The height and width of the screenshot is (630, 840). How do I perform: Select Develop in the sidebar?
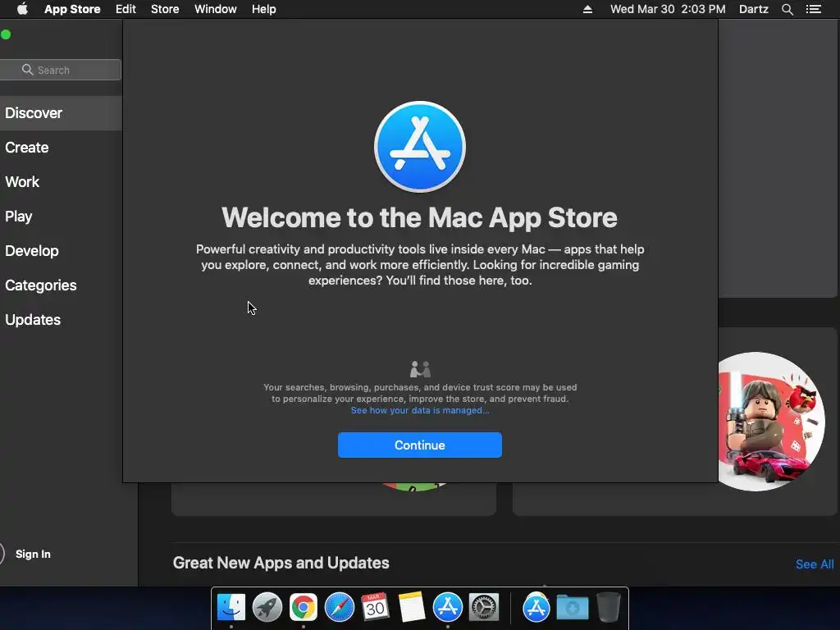32,251
